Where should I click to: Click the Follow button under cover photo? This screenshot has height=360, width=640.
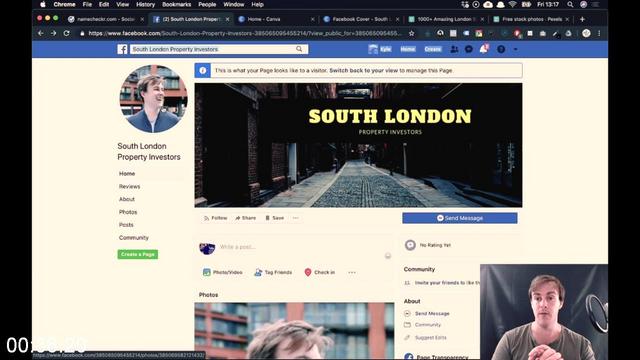[x=215, y=218]
